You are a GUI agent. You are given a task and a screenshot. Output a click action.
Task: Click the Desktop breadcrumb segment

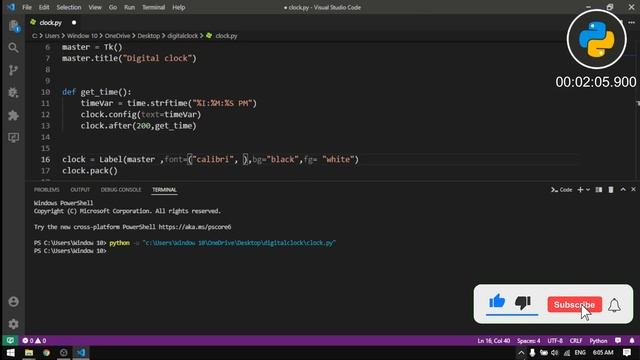pos(149,36)
